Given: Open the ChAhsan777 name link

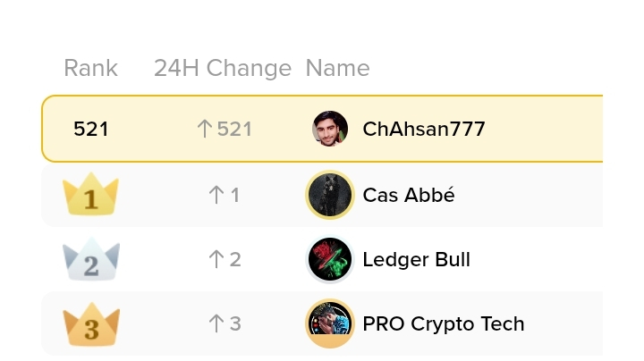Looking at the screenshot, I should (x=424, y=129).
